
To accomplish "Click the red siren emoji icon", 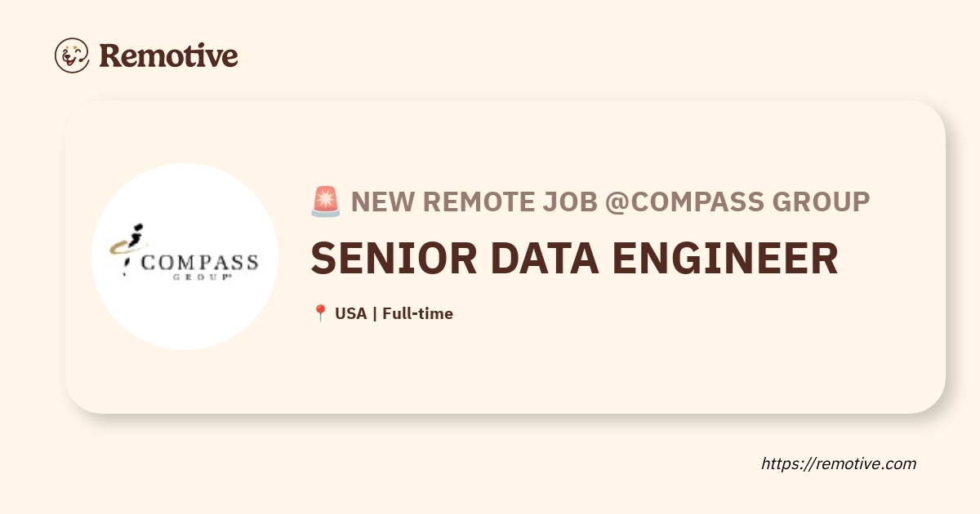I will coord(325,201).
